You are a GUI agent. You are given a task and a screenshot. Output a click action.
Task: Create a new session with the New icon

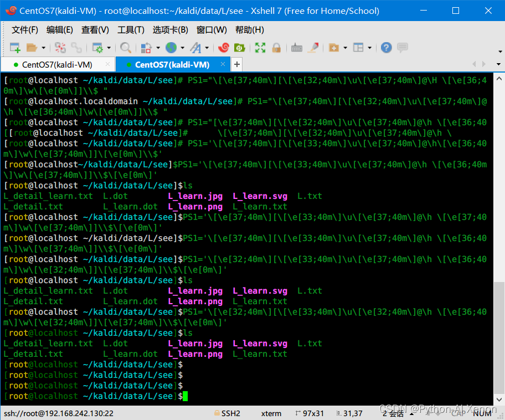(15, 48)
